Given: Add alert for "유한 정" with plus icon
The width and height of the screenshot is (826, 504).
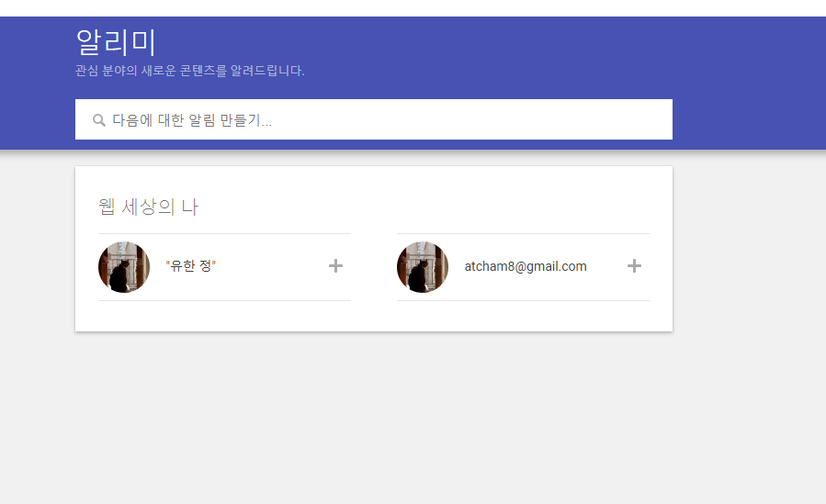Looking at the screenshot, I should pos(335,266).
